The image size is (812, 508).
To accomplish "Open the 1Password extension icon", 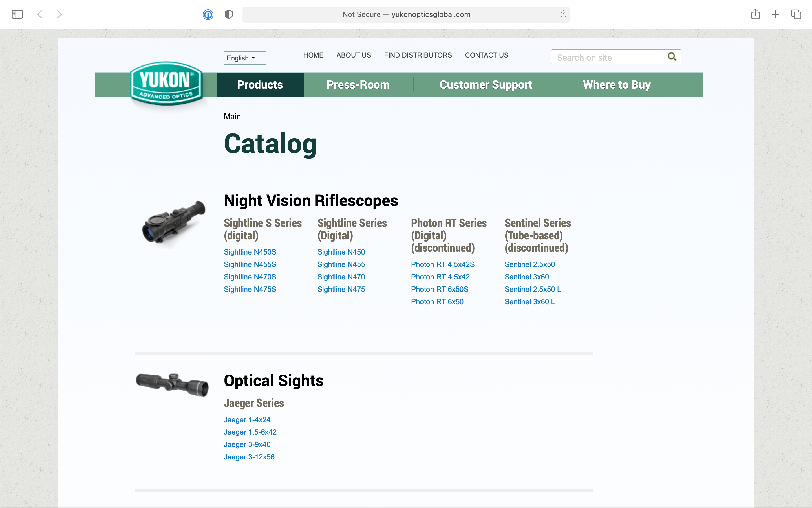I will [208, 14].
